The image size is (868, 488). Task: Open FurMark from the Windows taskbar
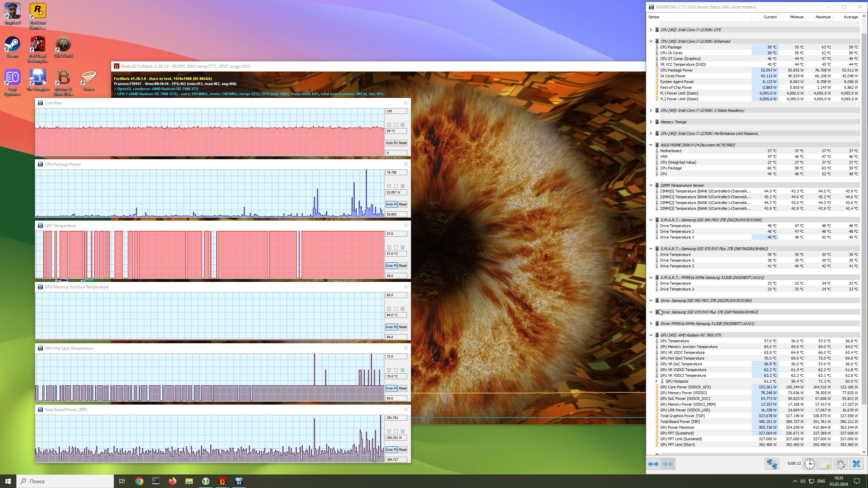[x=222, y=481]
